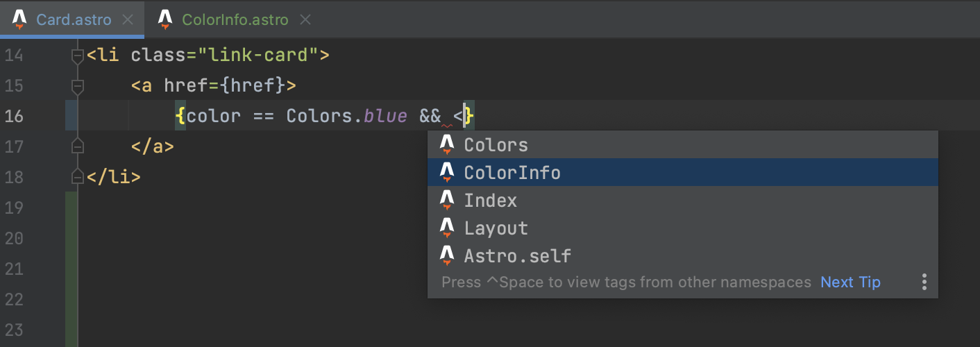Screen dimensions: 980x347
Task: Click the Astro icon beside Index suggestion
Action: click(x=447, y=201)
